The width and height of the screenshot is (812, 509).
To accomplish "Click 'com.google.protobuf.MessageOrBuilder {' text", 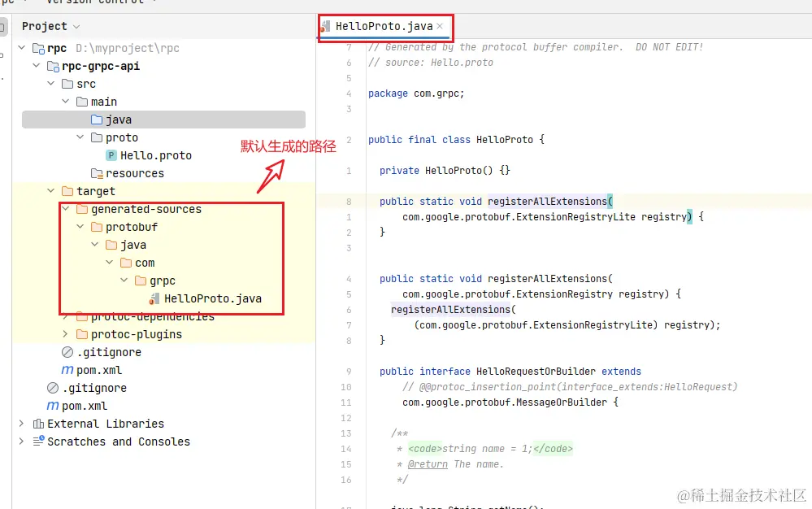I will [510, 402].
